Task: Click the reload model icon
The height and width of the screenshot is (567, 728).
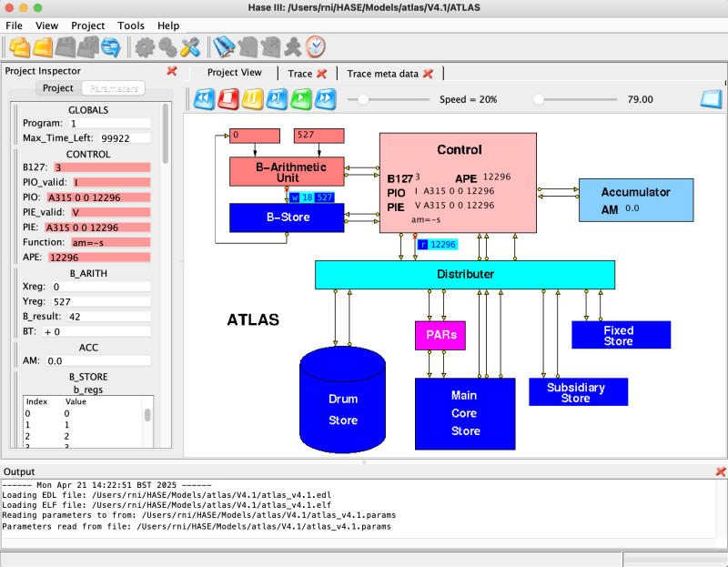Action: coord(111,47)
